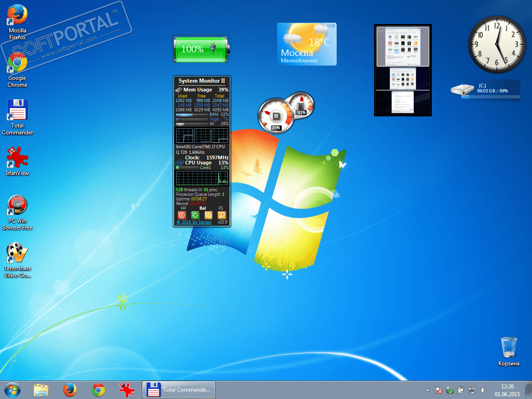Screen dimensions: 532x399
Task: Select the Корзина recycle bin icon
Action: (508, 351)
